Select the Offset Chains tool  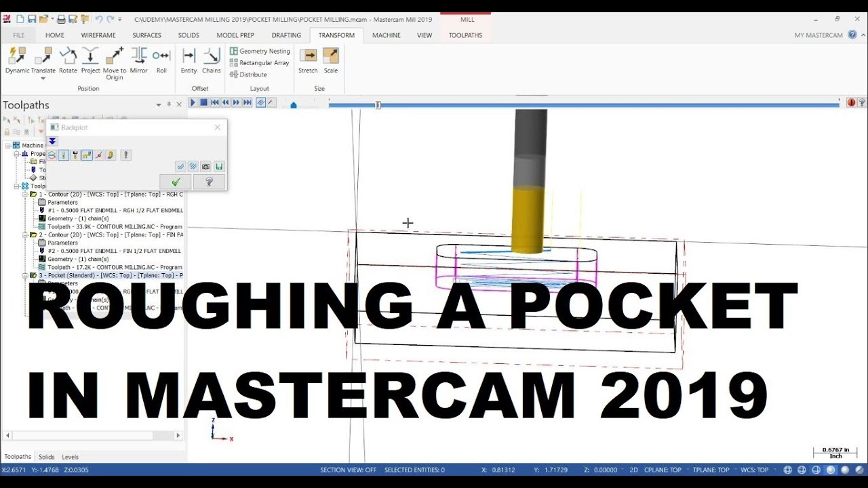coord(212,60)
